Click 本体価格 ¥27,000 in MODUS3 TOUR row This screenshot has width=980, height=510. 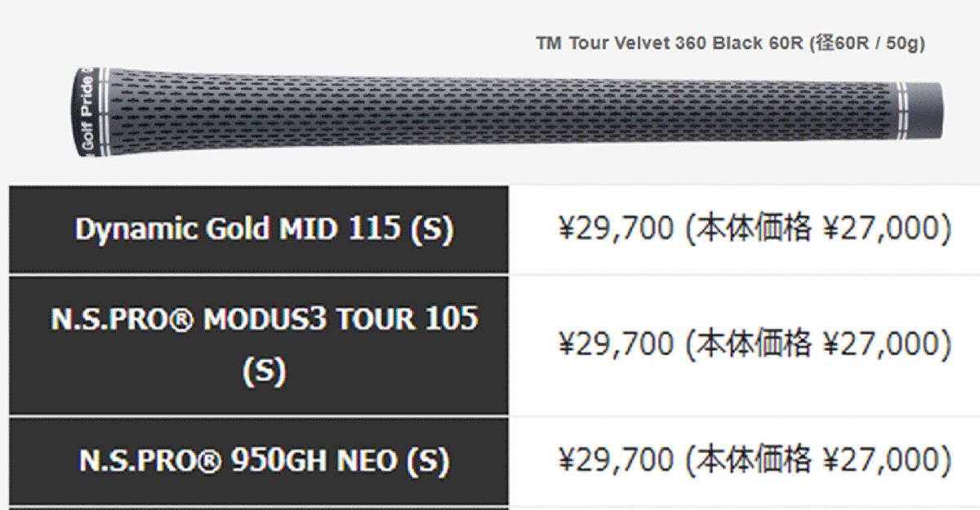tap(817, 344)
